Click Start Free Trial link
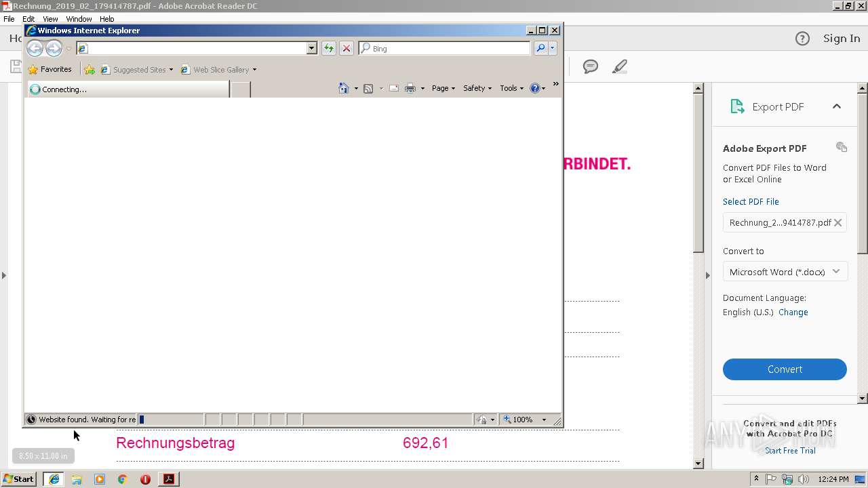 point(790,451)
